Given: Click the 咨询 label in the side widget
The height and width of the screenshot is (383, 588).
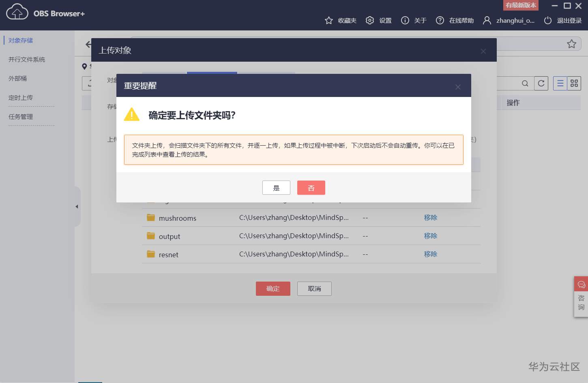Looking at the screenshot, I should click(x=581, y=303).
